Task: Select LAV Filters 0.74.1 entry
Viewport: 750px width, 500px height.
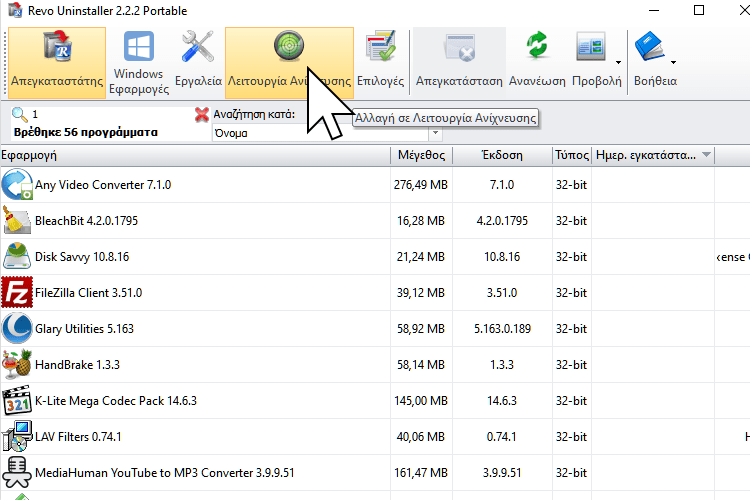Action: [x=78, y=437]
